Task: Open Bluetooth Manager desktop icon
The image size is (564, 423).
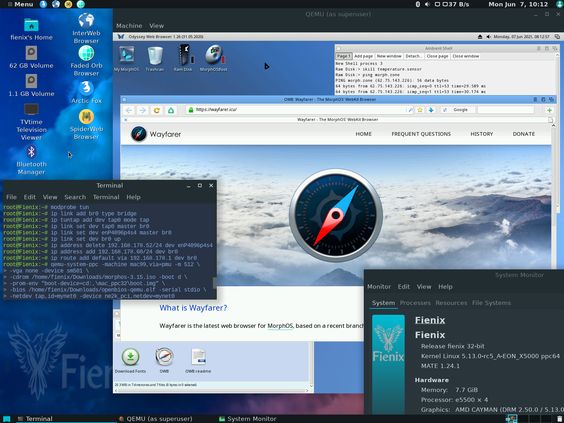Action: tap(31, 152)
